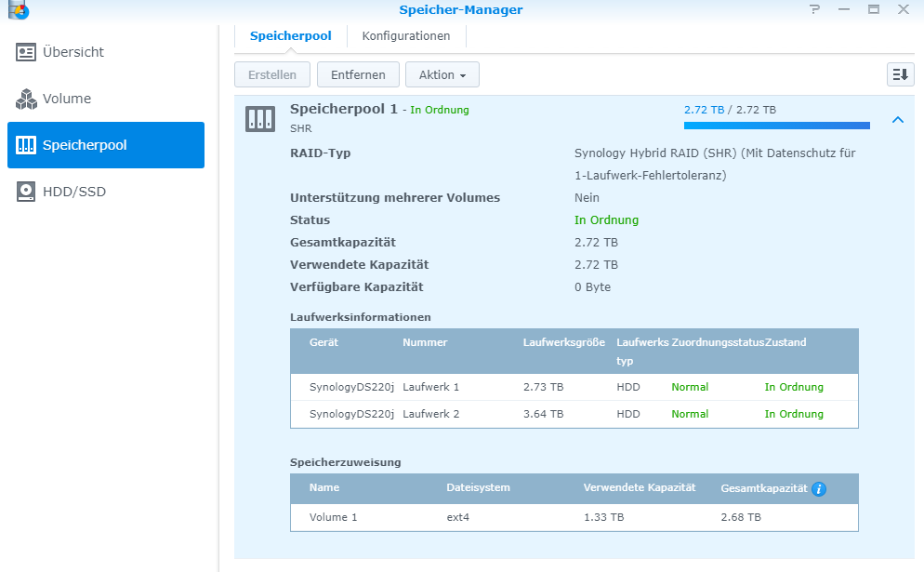Click the Laufwerksgröße column header
924x572 pixels.
[564, 342]
